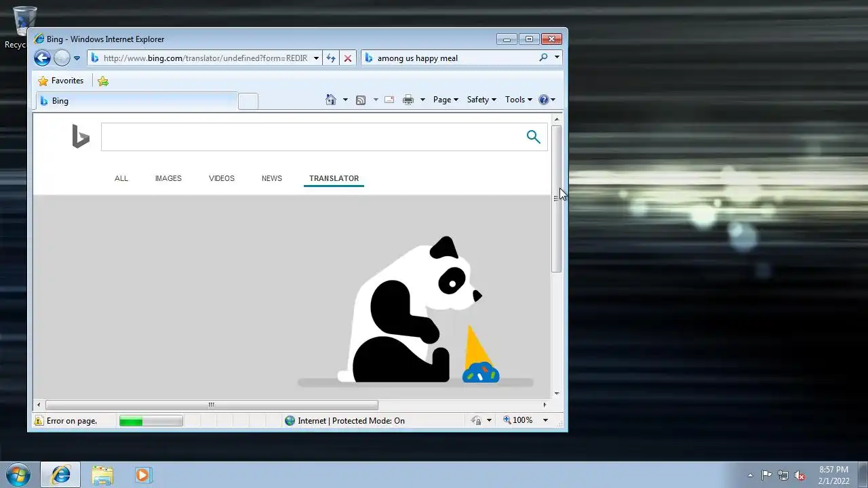Click the Forward navigation arrow
This screenshot has width=868, height=488.
[62, 58]
